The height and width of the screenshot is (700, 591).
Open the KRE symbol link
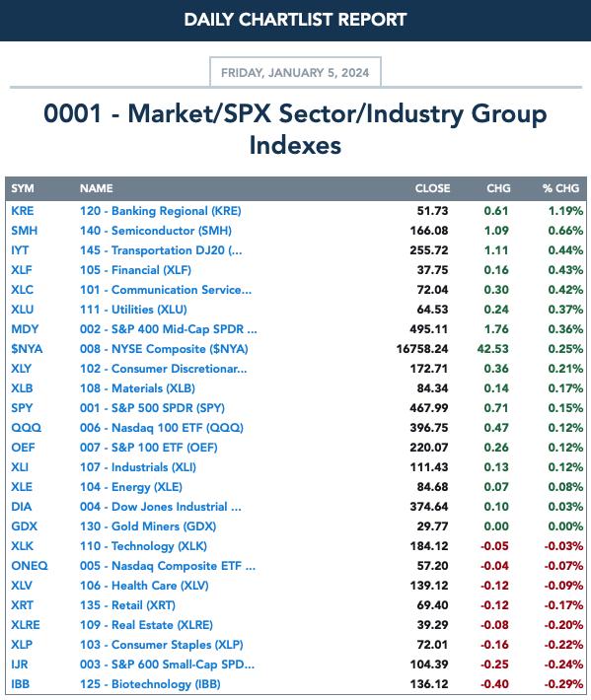[23, 211]
